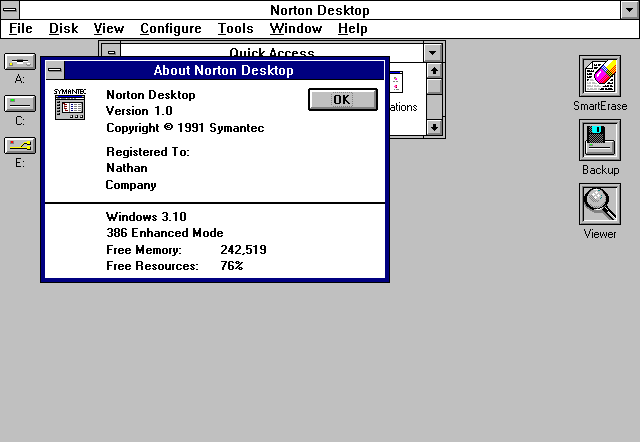640x442 pixels.
Task: Click the 'Company' text line
Action: tap(131, 185)
